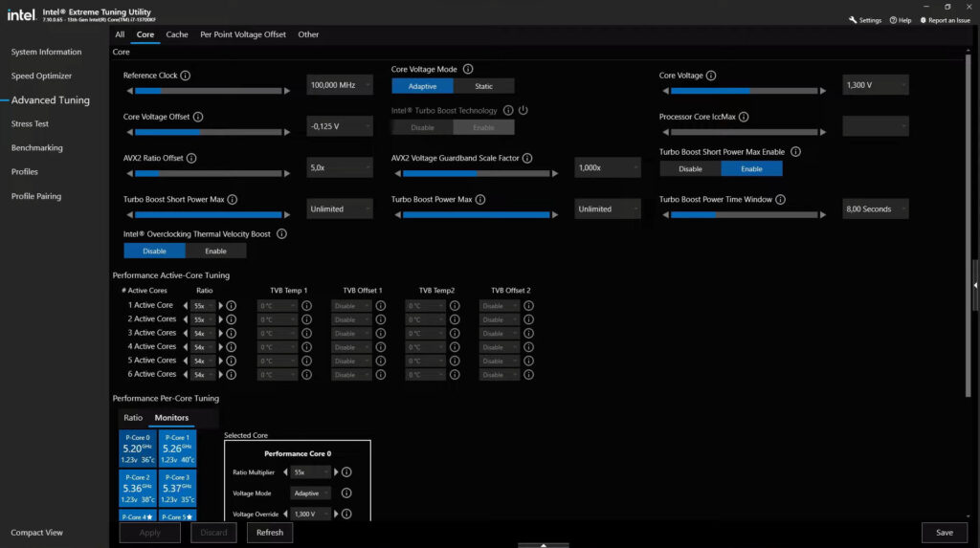
Task: Open info for AVX2 Voltage Guardband Scale Factor
Action: point(527,159)
